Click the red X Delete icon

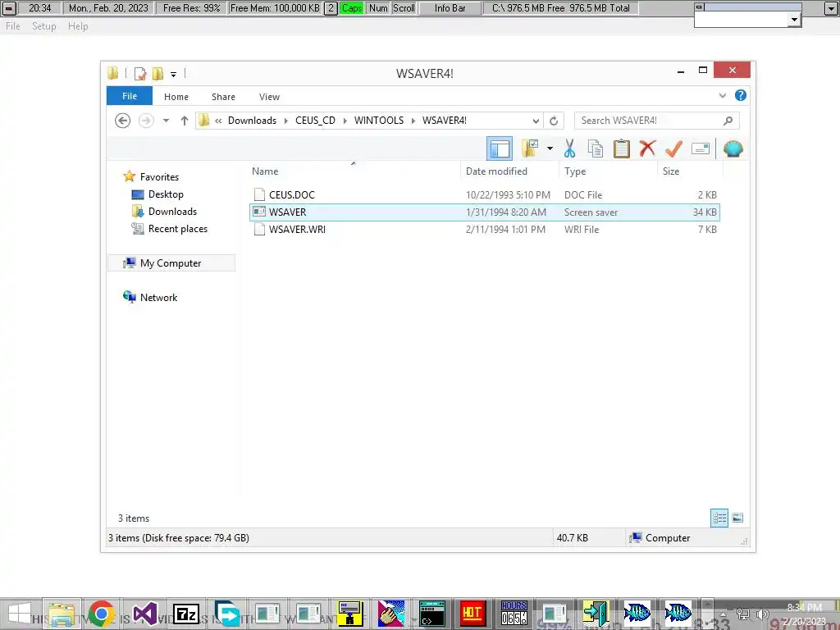(x=647, y=148)
